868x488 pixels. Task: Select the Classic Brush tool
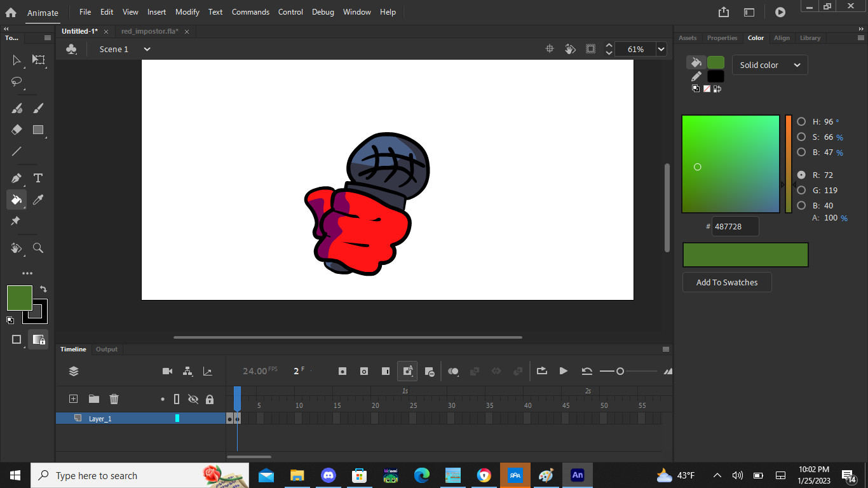(x=38, y=108)
